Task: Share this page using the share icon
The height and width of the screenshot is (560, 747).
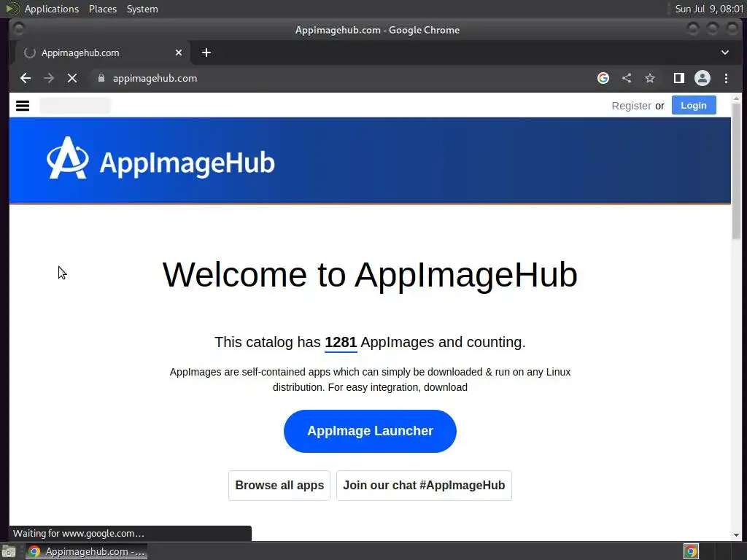Action: point(627,78)
